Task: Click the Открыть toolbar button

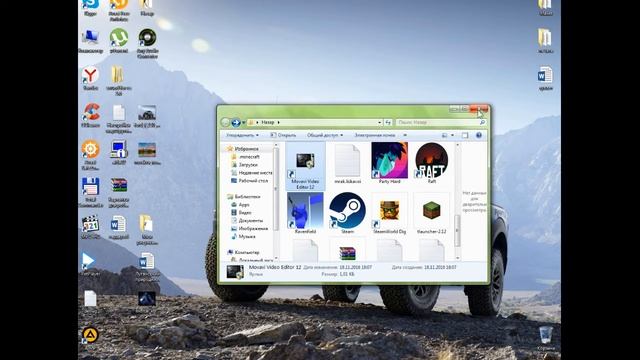Action: coord(283,135)
